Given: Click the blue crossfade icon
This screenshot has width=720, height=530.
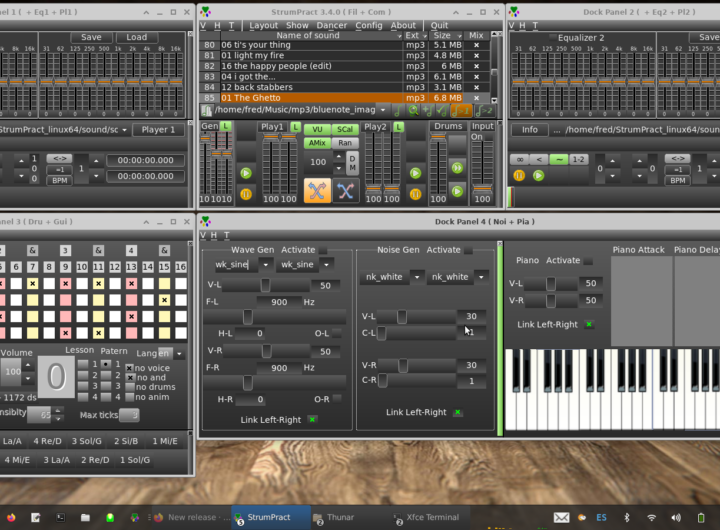Looking at the screenshot, I should click(x=346, y=191).
